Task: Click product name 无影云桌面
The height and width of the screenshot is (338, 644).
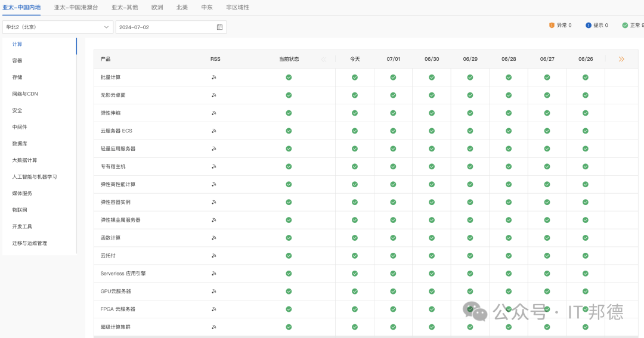Action: [113, 95]
